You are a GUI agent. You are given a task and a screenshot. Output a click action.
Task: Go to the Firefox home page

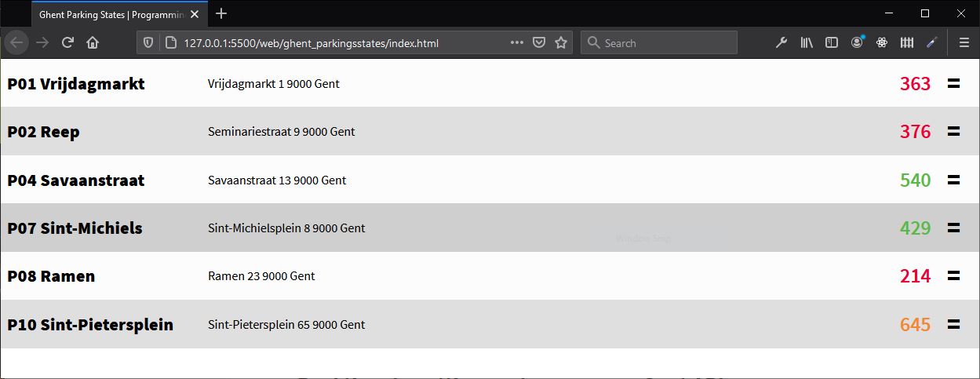click(93, 43)
